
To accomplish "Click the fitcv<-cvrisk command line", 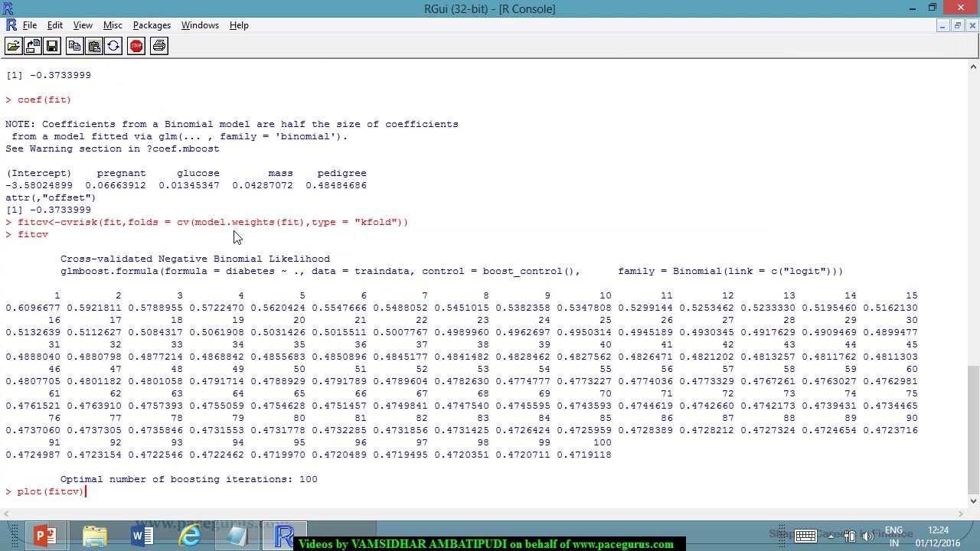I will pyautogui.click(x=207, y=222).
